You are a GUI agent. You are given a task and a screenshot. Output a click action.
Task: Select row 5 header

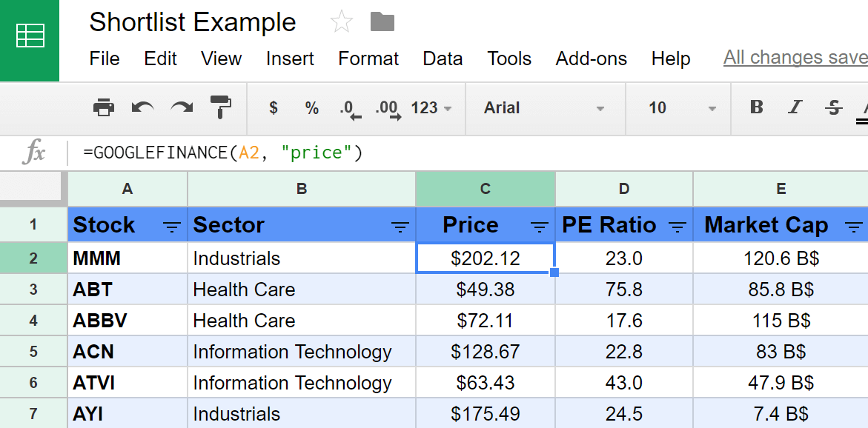click(34, 351)
